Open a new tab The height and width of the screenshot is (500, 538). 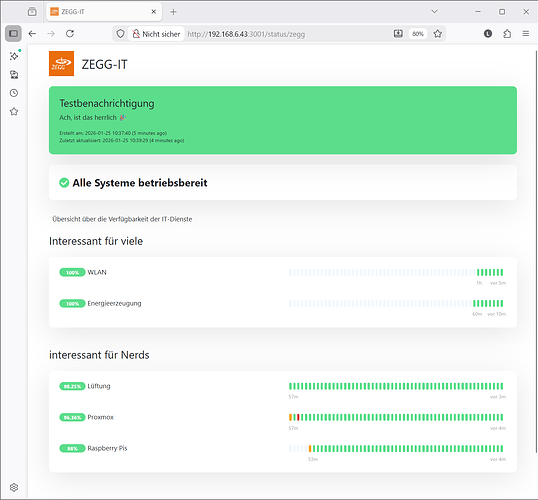tap(173, 12)
